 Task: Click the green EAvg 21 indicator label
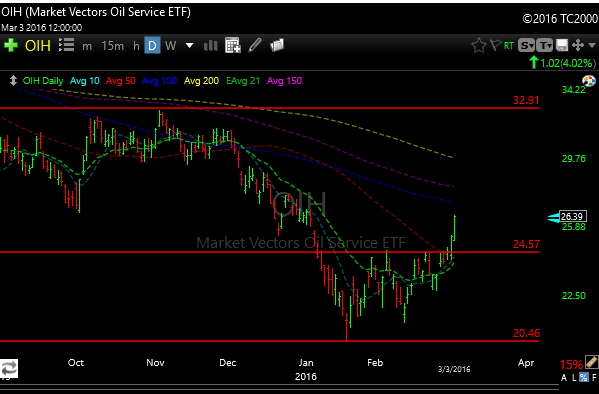click(x=243, y=81)
